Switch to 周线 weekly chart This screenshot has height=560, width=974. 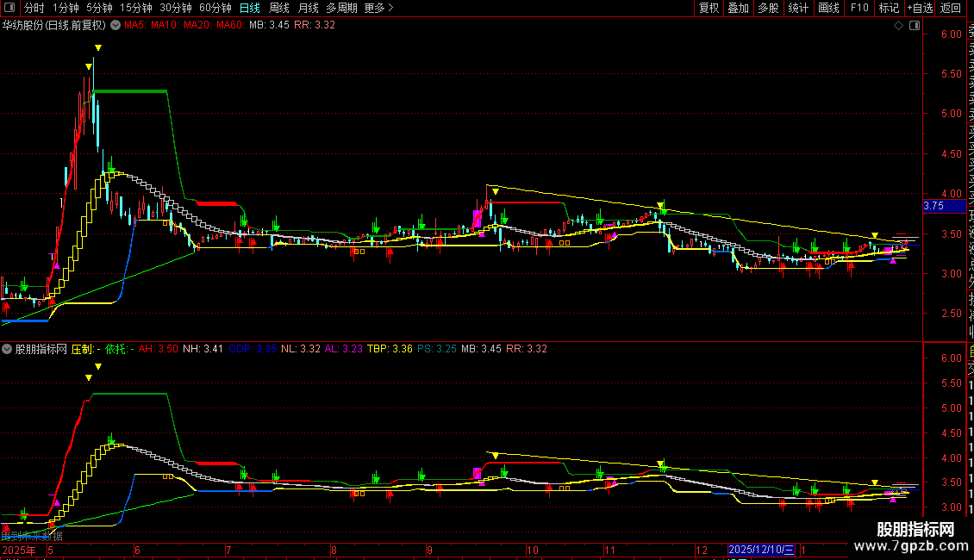pos(279,8)
